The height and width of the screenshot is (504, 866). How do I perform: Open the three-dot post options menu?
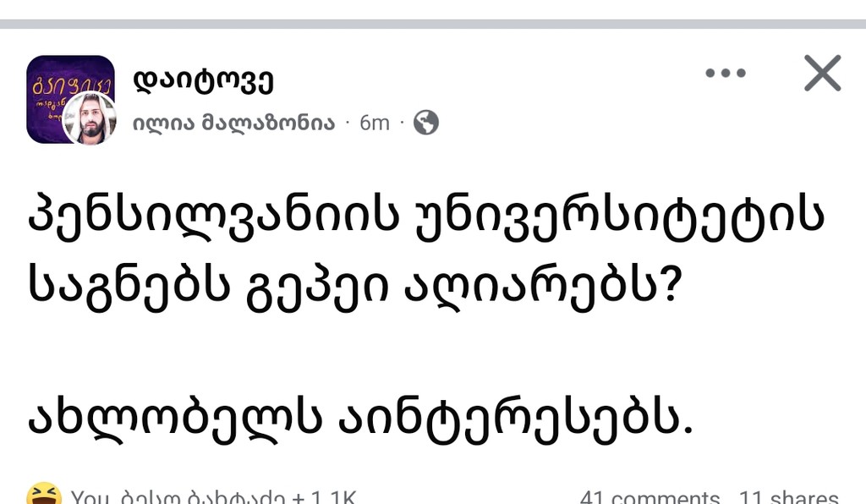pyautogui.click(x=726, y=74)
